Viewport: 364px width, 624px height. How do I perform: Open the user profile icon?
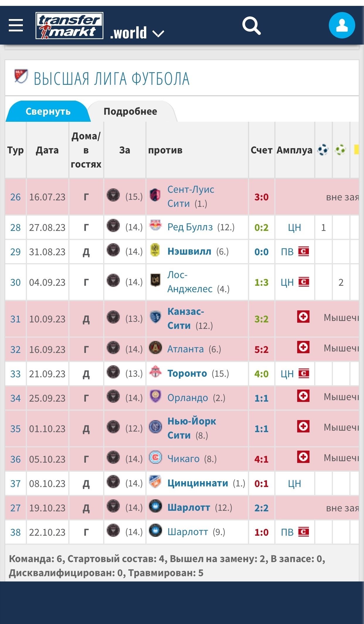[342, 25]
